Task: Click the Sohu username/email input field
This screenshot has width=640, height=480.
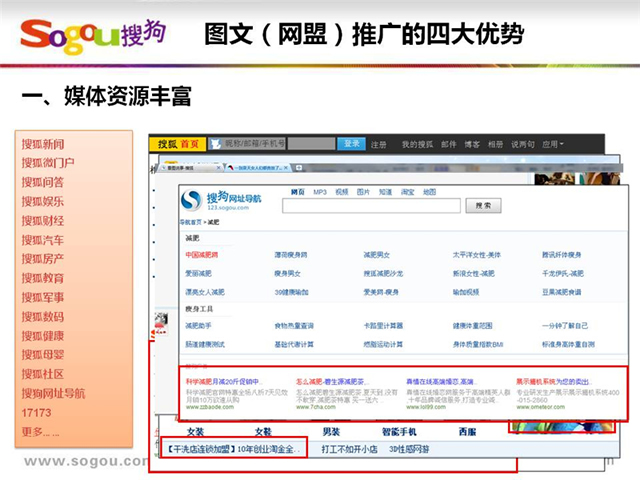Action: tap(252, 145)
